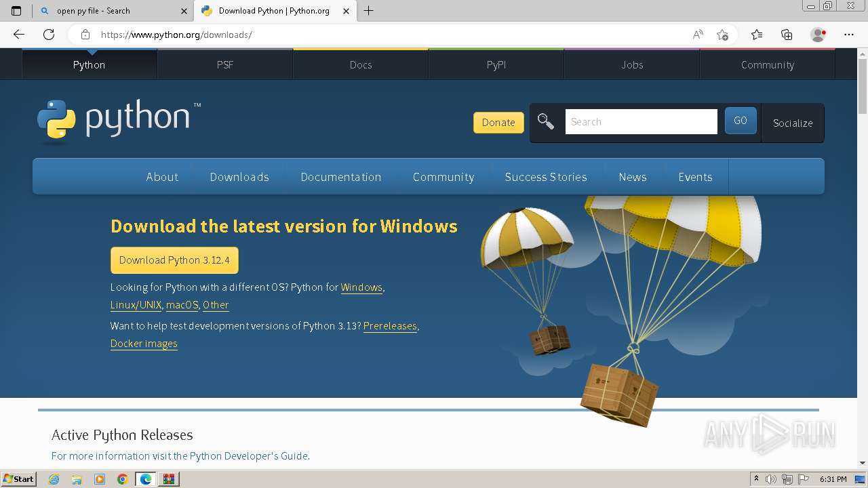Close the open py file Search tab
This screenshot has width=868, height=488.
tap(184, 11)
